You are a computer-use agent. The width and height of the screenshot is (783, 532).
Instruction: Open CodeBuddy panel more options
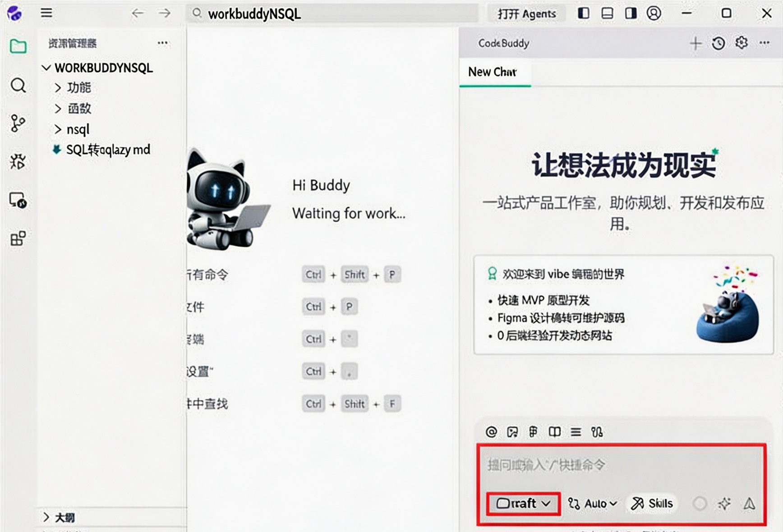[765, 43]
